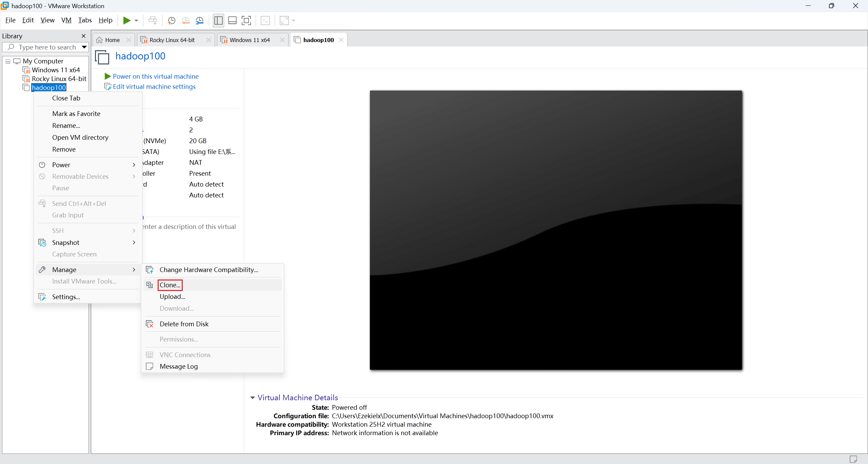Select hadoop100 in library tree

click(49, 88)
